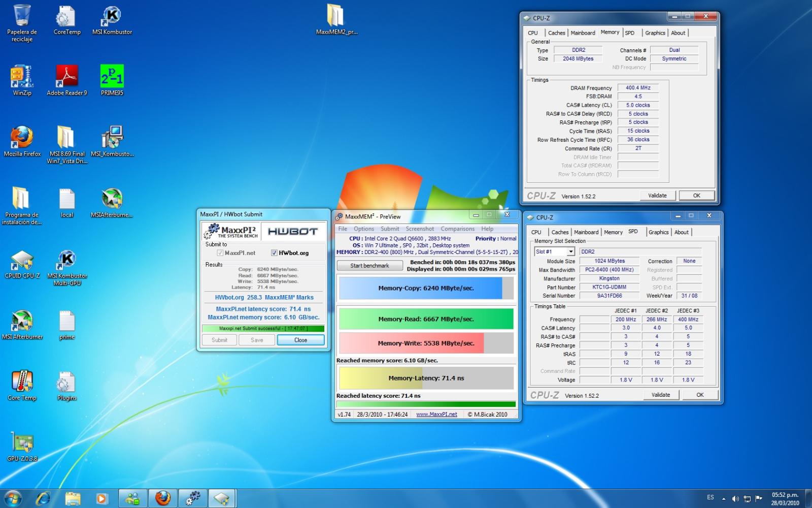Launch the MSI Afterburner desktop shortcut
812x508 pixels.
pos(22,325)
